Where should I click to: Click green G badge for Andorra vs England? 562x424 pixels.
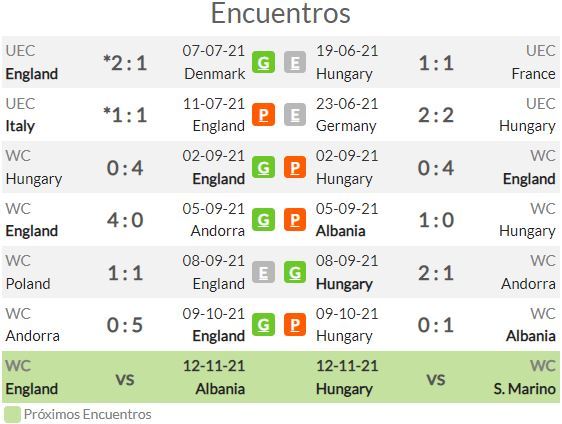[263, 325]
